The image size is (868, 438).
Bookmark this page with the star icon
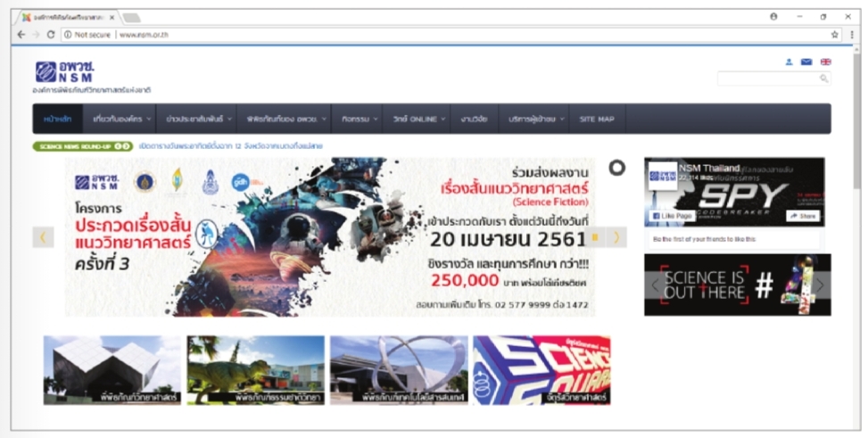[x=835, y=35]
